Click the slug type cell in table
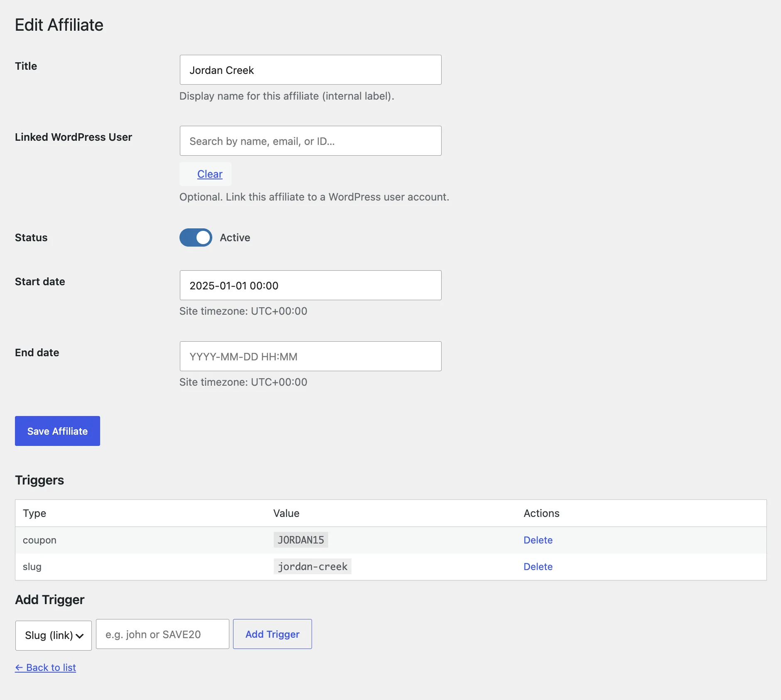 (32, 567)
